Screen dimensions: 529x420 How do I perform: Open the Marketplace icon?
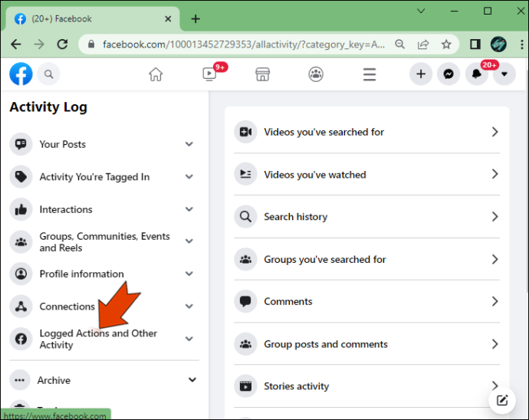[262, 74]
